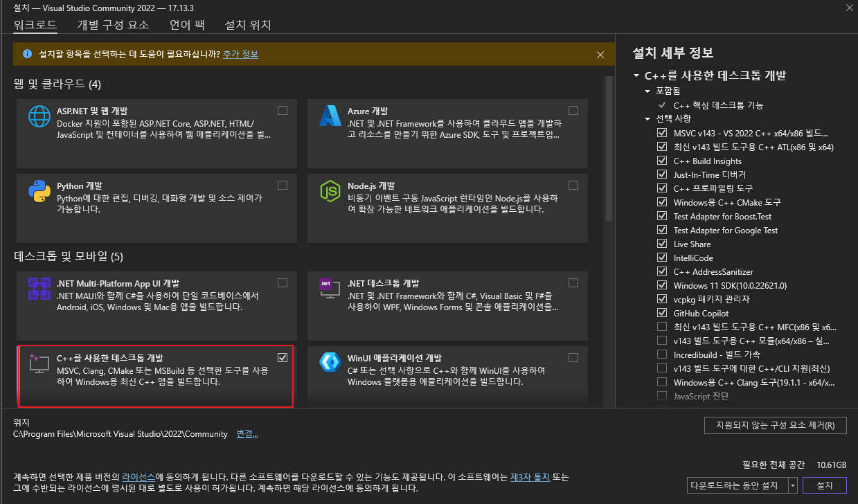
Task: Uncheck Windows 11 SDK(10.0.22621.0)
Action: (x=662, y=285)
